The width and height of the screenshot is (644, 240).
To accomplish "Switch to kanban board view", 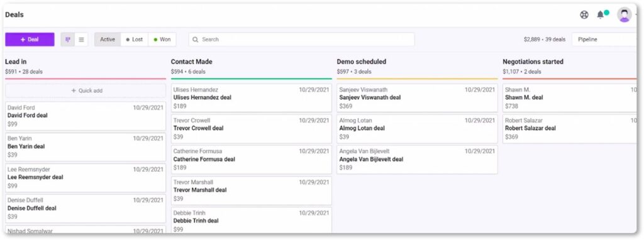I will point(68,40).
